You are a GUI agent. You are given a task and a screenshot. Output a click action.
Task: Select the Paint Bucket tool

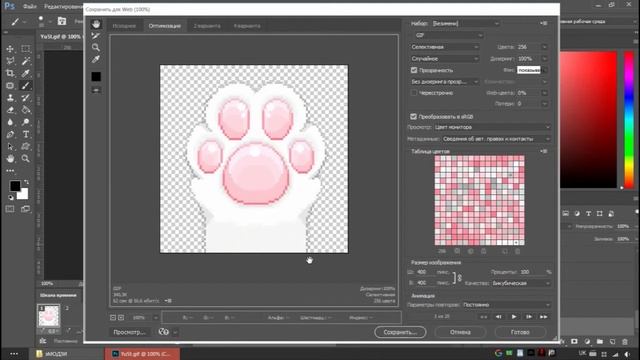[25, 110]
